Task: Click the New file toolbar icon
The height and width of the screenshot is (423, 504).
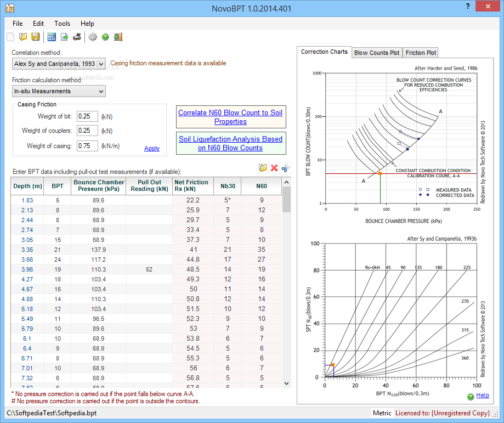Action: click(10, 37)
